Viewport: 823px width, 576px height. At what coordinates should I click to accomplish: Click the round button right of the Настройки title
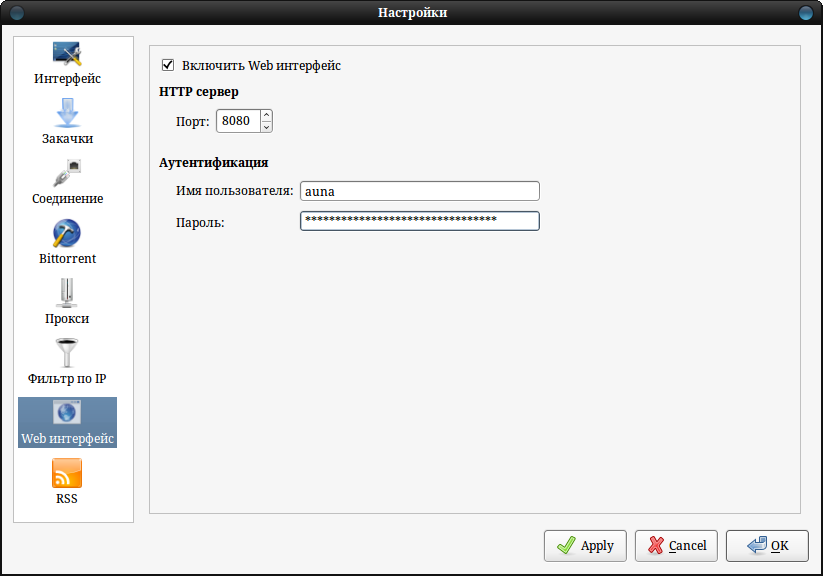click(x=806, y=13)
